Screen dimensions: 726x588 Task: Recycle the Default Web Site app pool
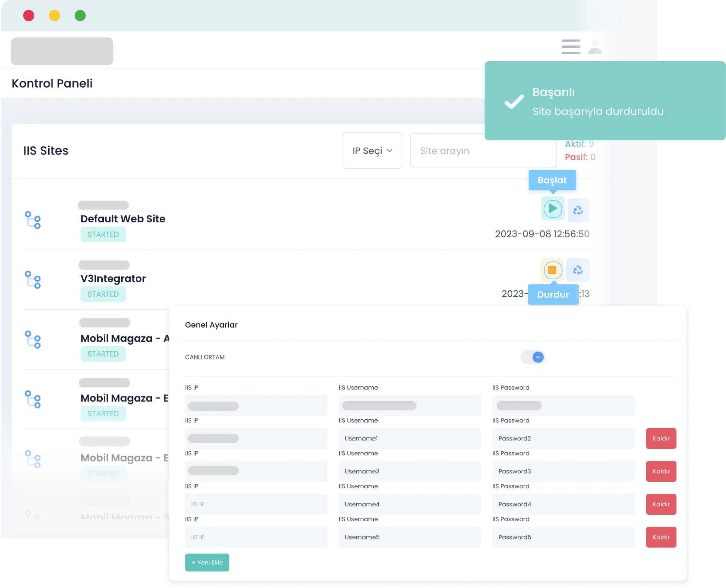[x=578, y=210]
